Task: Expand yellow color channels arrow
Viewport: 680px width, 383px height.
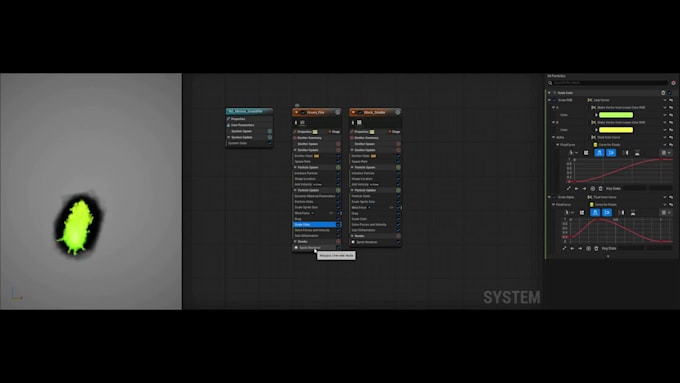Action: click(596, 130)
